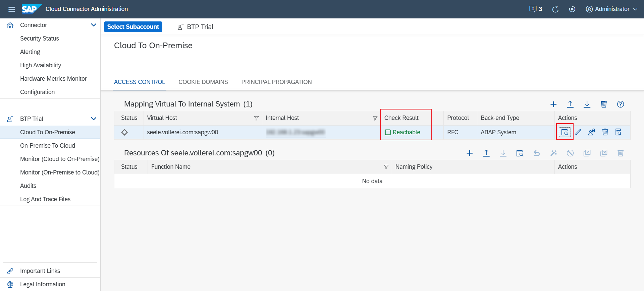Viewport: 644px width, 291px height.
Task: Edit the seele.vollerei.com mapping
Action: [578, 132]
